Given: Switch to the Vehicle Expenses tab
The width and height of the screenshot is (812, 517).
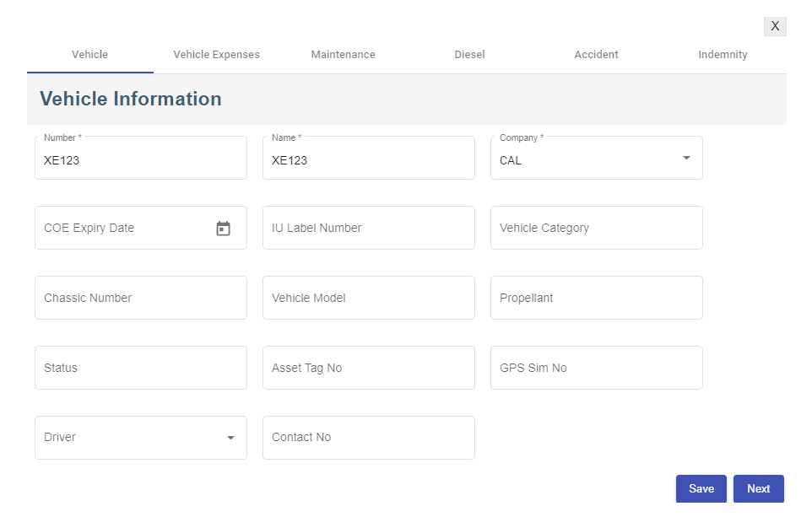Looking at the screenshot, I should pos(216,55).
